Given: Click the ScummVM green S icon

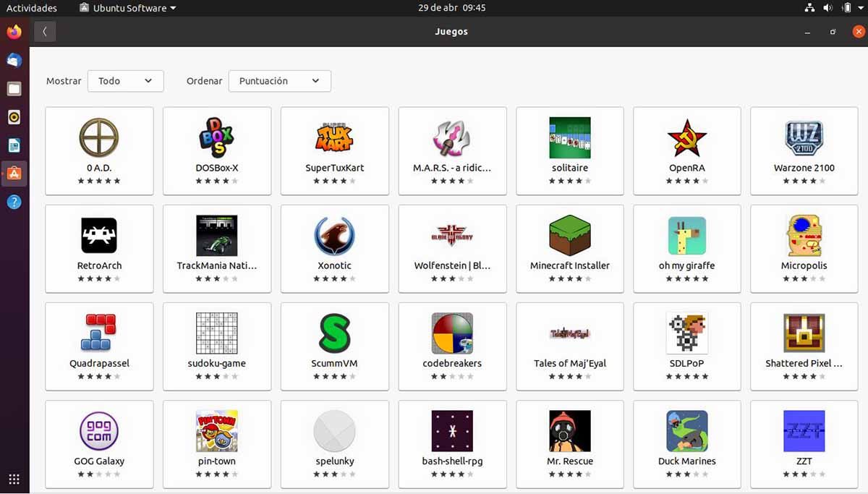Looking at the screenshot, I should pos(335,333).
